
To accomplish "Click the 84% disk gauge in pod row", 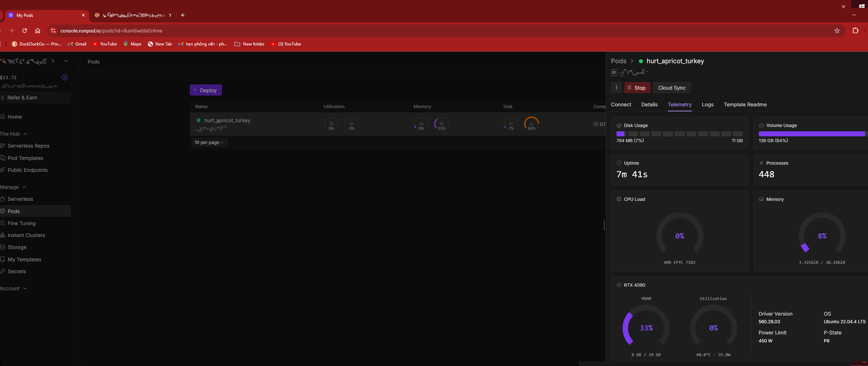I will [531, 124].
